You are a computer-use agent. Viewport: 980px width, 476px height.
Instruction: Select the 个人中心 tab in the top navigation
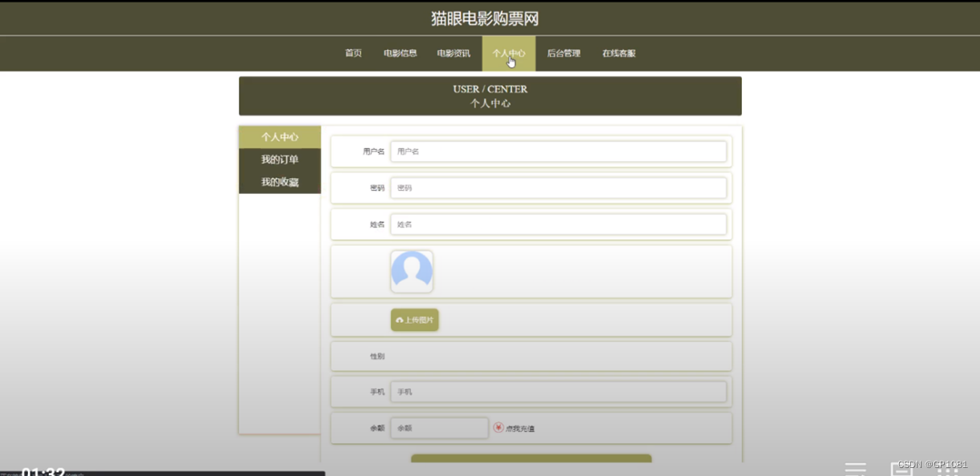click(x=509, y=54)
